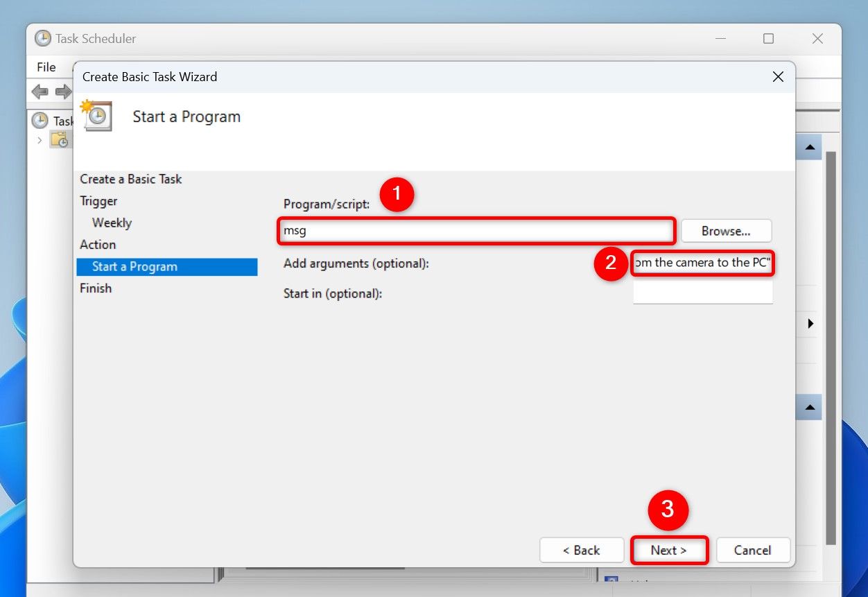This screenshot has width=868, height=597.
Task: Select the Task Scheduler root node clock icon
Action: click(x=40, y=121)
